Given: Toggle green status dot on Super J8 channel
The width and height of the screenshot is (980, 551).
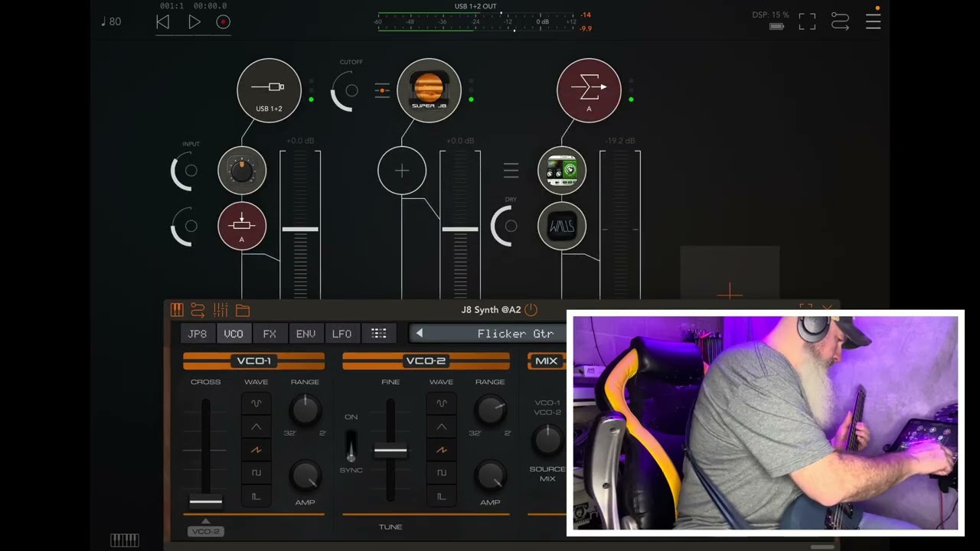Looking at the screenshot, I should pos(471,99).
